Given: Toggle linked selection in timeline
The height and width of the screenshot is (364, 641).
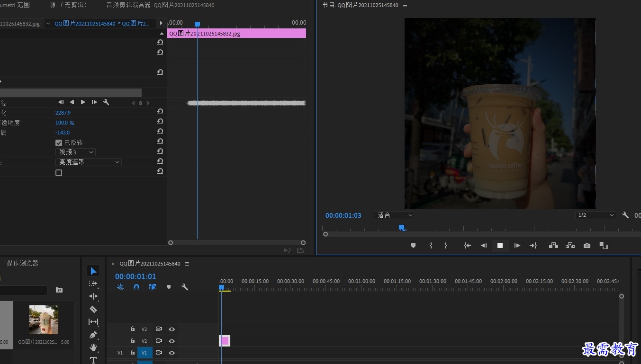Looking at the screenshot, I should [x=153, y=287].
